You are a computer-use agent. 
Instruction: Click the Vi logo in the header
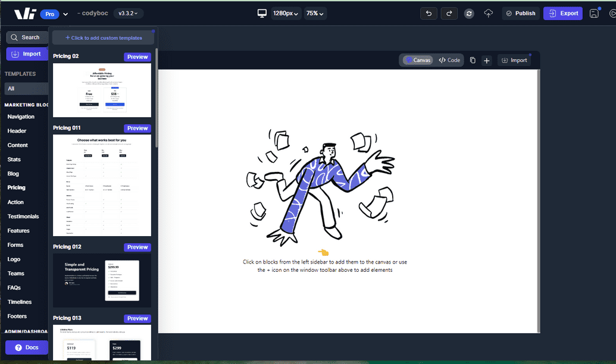[x=25, y=14]
